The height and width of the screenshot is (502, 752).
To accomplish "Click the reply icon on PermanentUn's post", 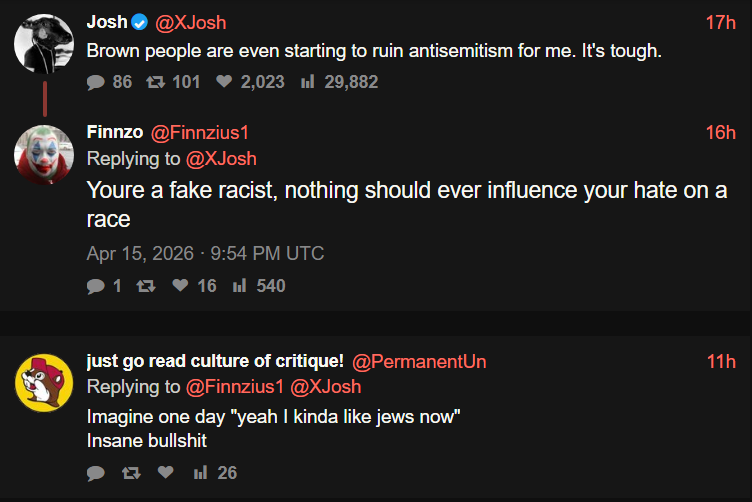I will [96, 472].
